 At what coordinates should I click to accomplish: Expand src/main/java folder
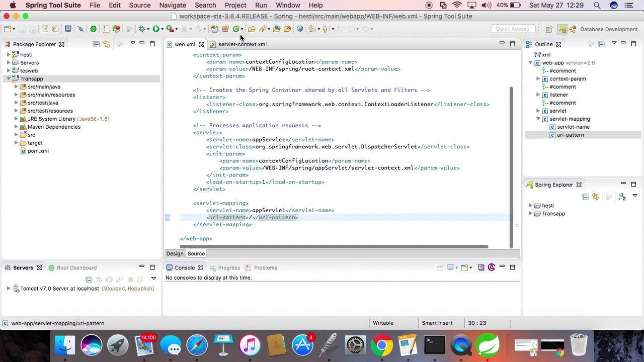(x=16, y=86)
